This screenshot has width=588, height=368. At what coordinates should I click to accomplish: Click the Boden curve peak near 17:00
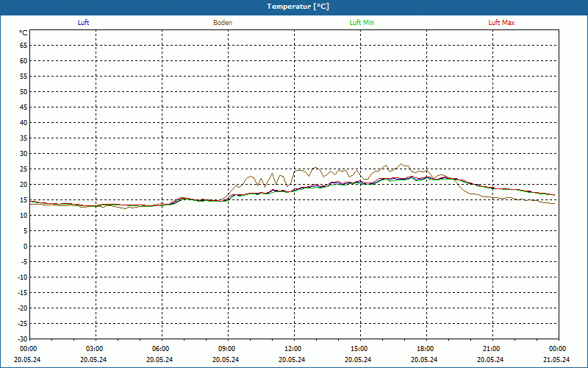point(401,163)
